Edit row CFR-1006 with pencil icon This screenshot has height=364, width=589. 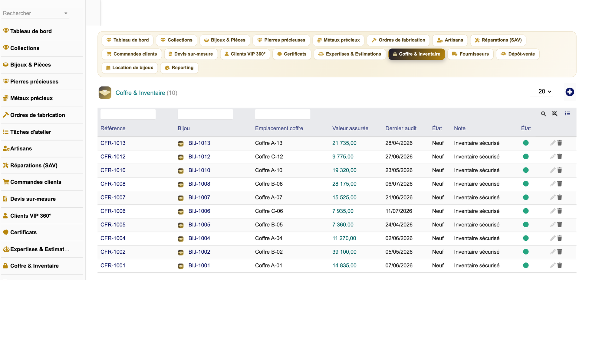[x=553, y=211]
